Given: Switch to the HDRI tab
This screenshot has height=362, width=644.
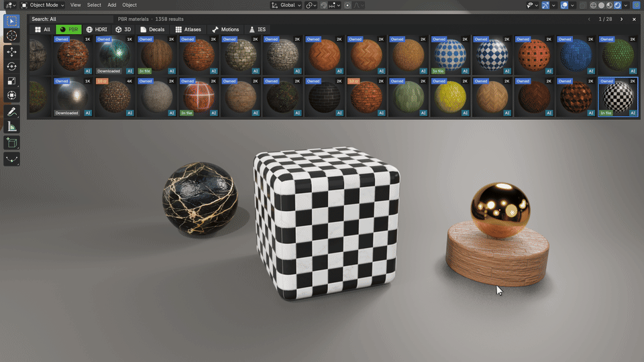Looking at the screenshot, I should point(97,29).
